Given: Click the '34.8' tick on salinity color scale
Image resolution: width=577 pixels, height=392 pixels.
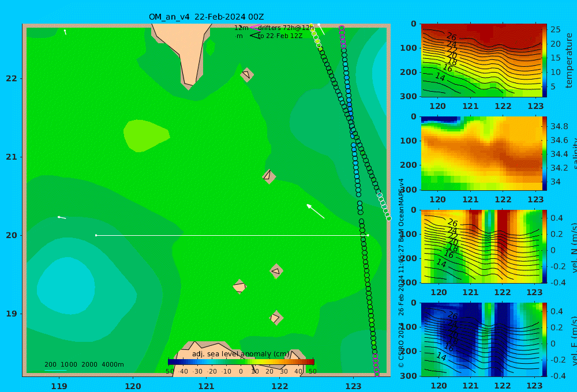Looking at the screenshot, I should pos(559,126).
